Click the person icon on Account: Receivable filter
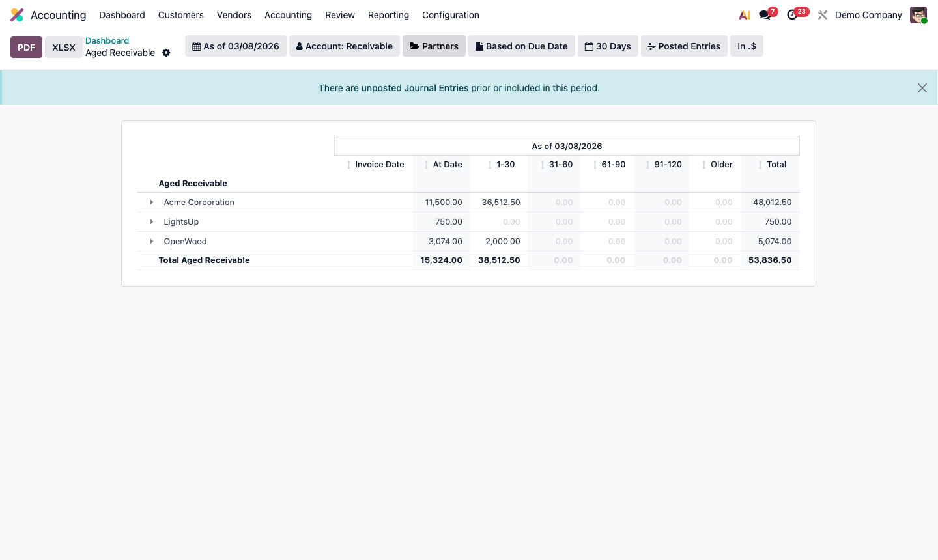Screen dimensions: 938x560 (x=299, y=46)
